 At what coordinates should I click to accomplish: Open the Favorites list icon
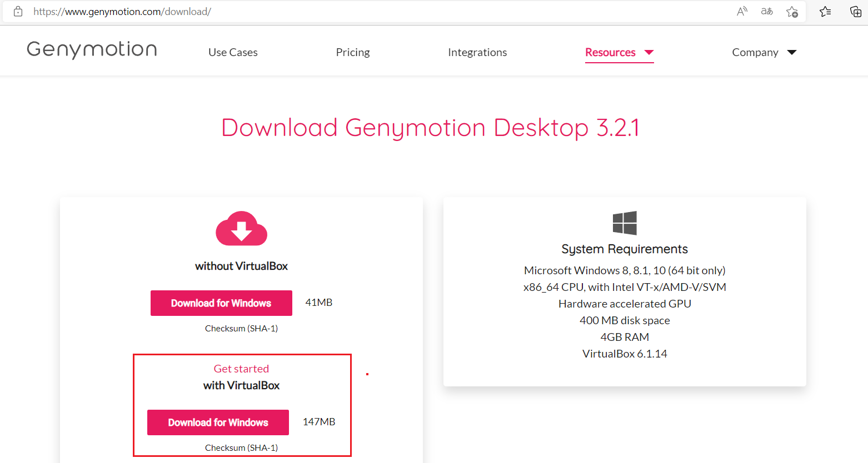click(x=825, y=11)
